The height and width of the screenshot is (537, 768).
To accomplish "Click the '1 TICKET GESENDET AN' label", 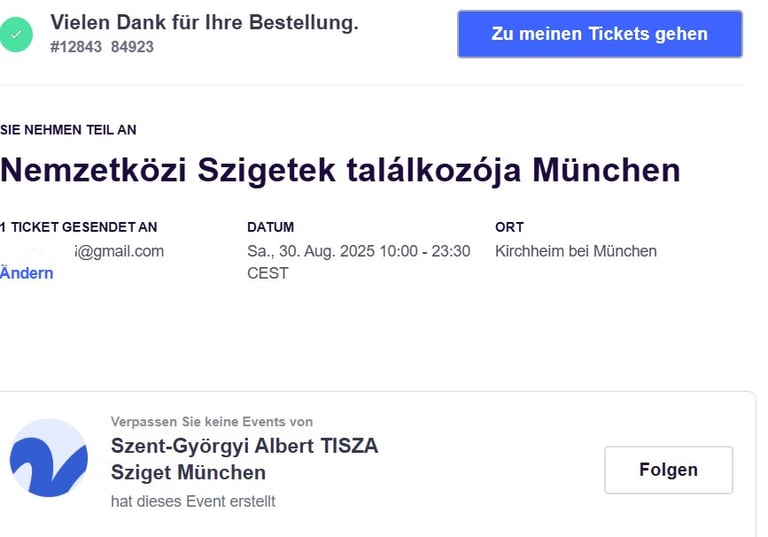I will click(x=78, y=227).
